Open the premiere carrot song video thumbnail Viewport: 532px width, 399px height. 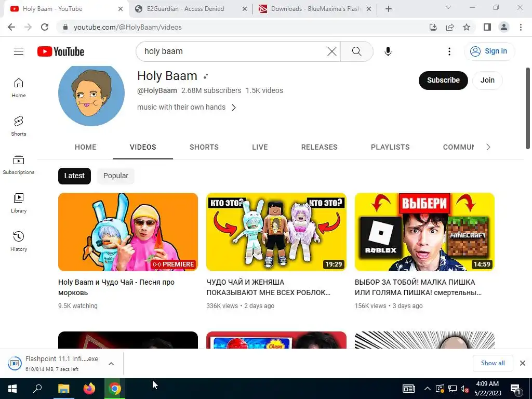[x=128, y=232]
